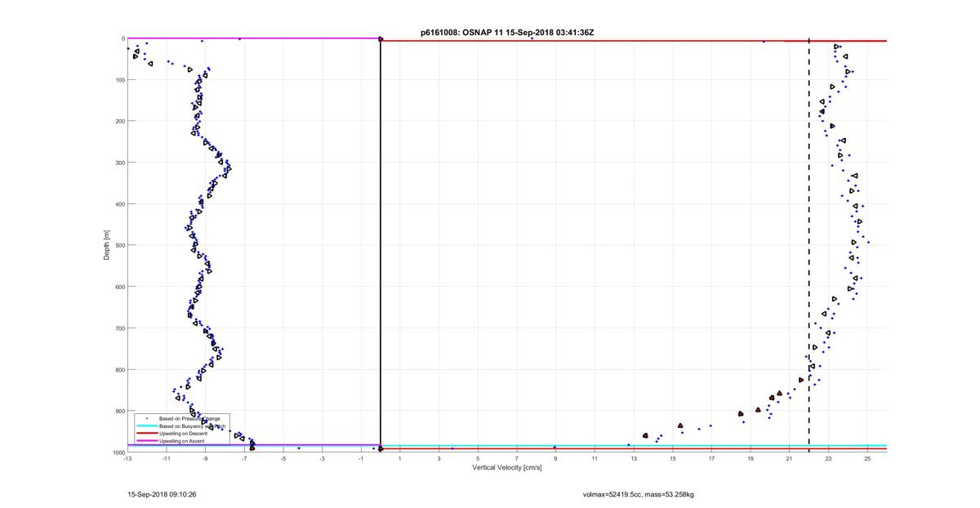Click the depth axis tick label '300'
Viewport: 980px width, 508px height.
pos(119,163)
